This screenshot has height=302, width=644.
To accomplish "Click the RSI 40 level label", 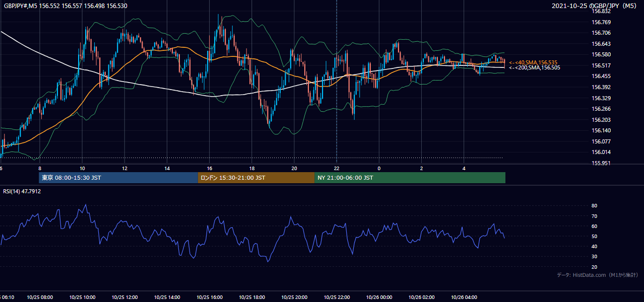I will point(594,246).
